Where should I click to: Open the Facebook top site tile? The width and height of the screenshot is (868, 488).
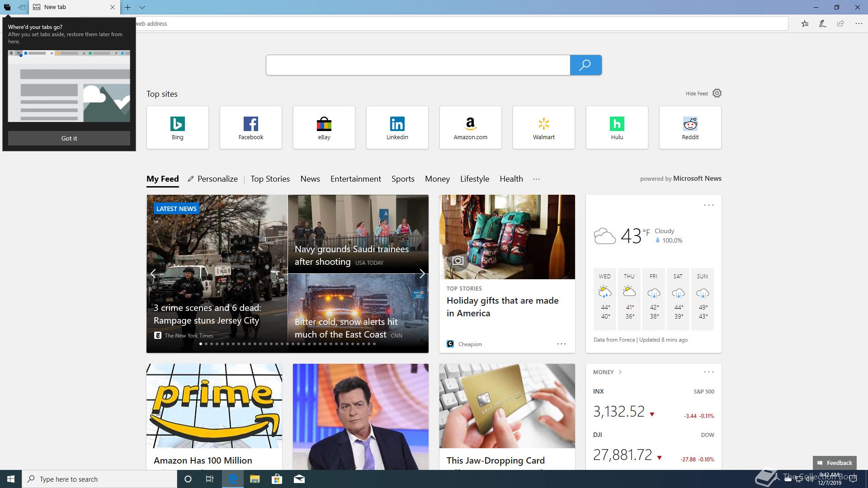[x=251, y=127]
